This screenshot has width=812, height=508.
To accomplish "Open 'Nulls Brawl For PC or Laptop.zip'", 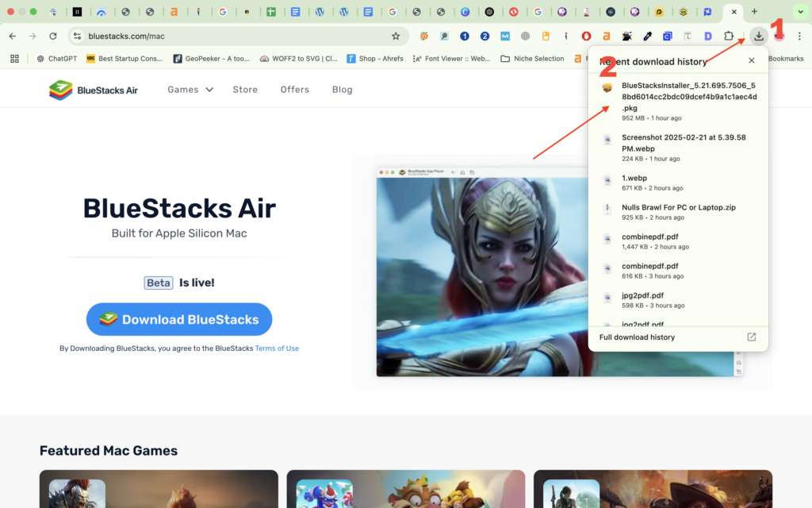I will pos(679,212).
